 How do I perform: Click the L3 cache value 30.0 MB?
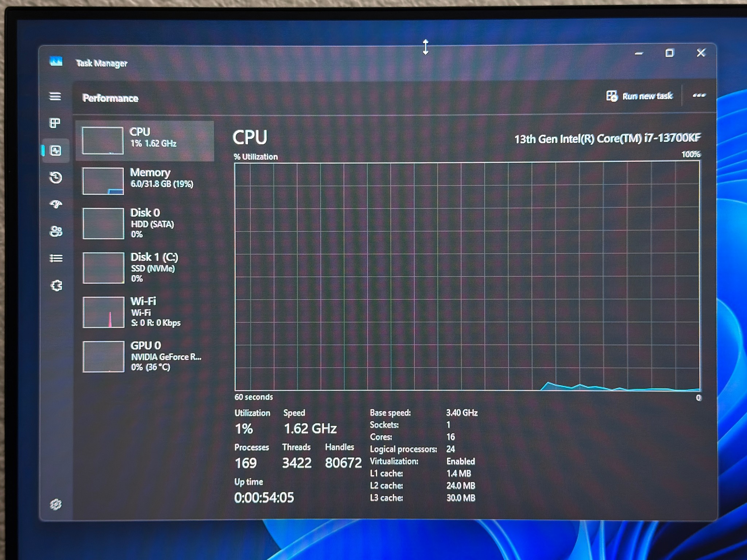[461, 498]
